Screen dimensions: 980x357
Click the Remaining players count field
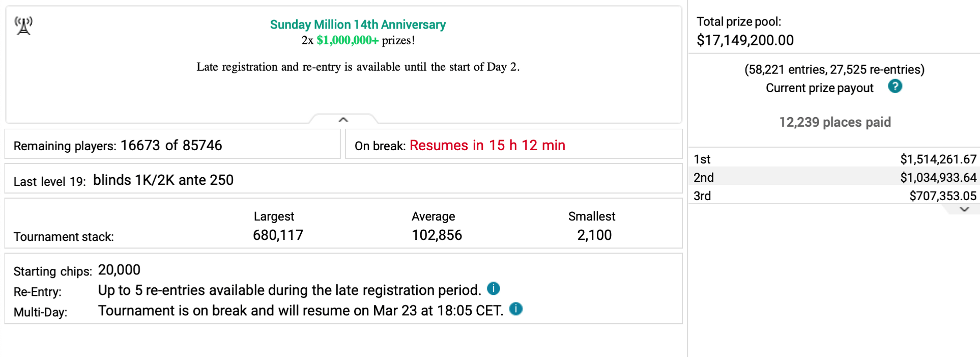172,145
